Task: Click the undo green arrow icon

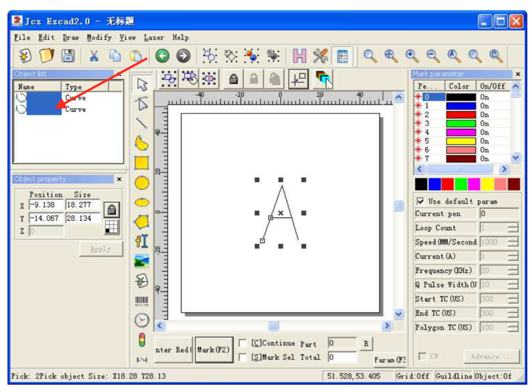Action: [162, 56]
